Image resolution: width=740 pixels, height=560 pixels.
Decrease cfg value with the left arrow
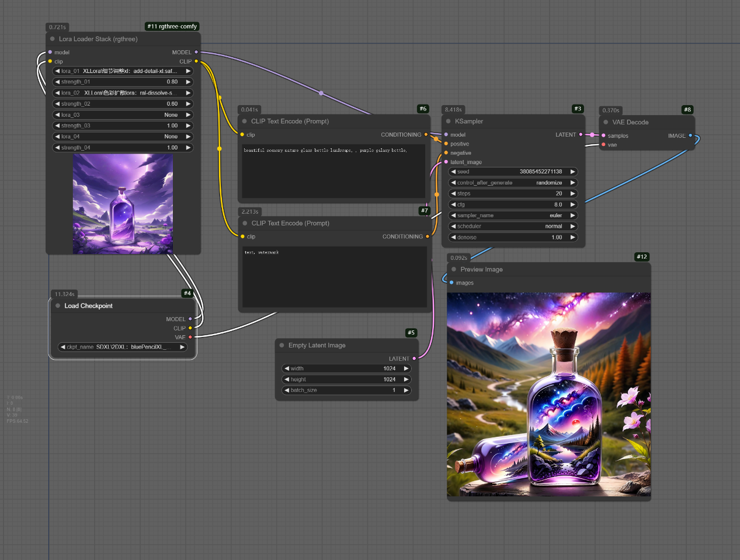453,204
